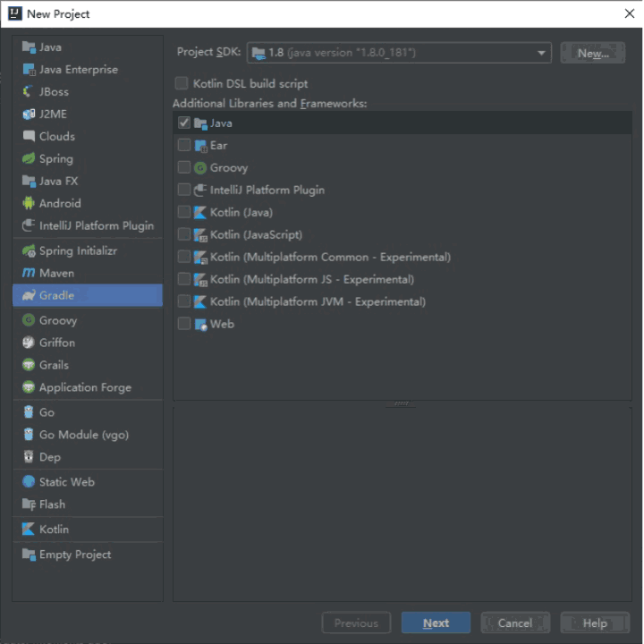Click the Ear framework icon
Viewport: 644px width, 644px height.
[x=200, y=146]
